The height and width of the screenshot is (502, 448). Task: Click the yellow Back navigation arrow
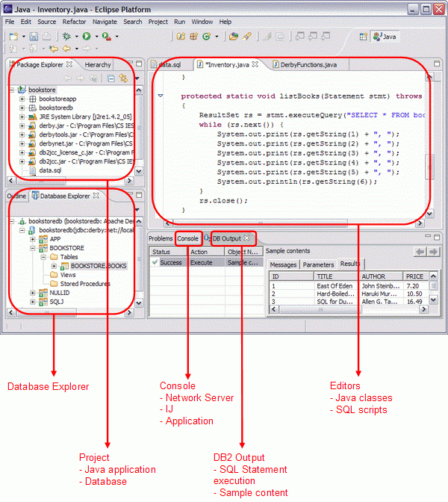66,49
